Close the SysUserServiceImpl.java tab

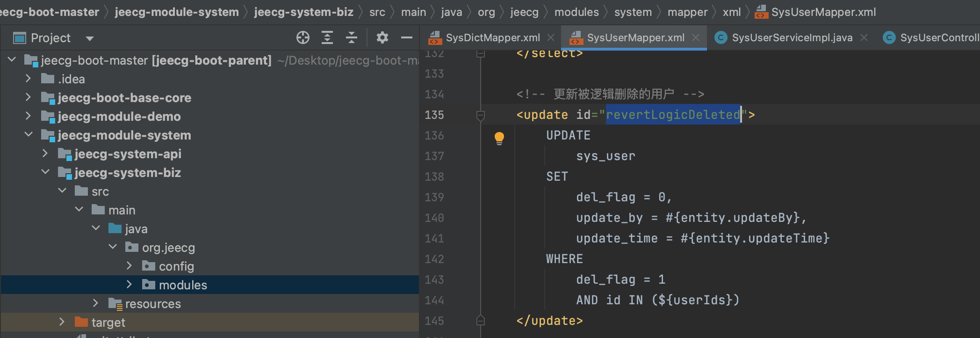pos(864,37)
